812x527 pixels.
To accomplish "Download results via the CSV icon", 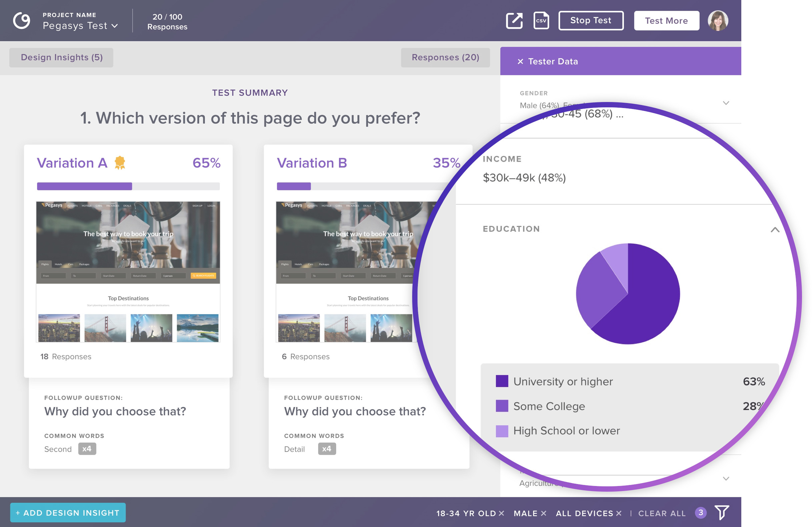I will 541,21.
